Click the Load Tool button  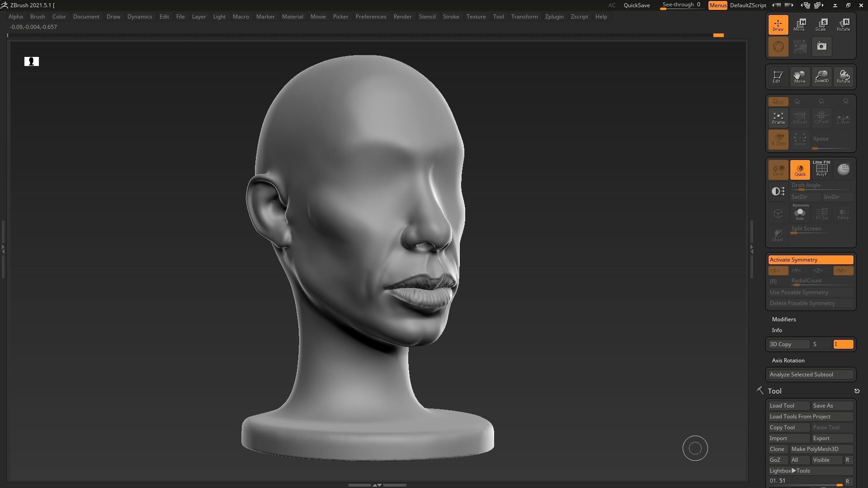pos(789,406)
